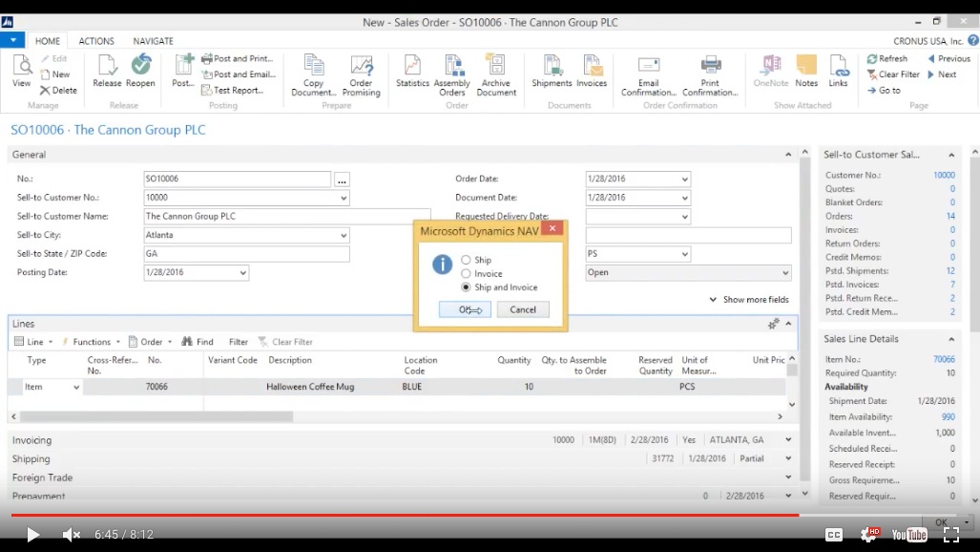
Task: Choose Post and Print
Action: [237, 58]
